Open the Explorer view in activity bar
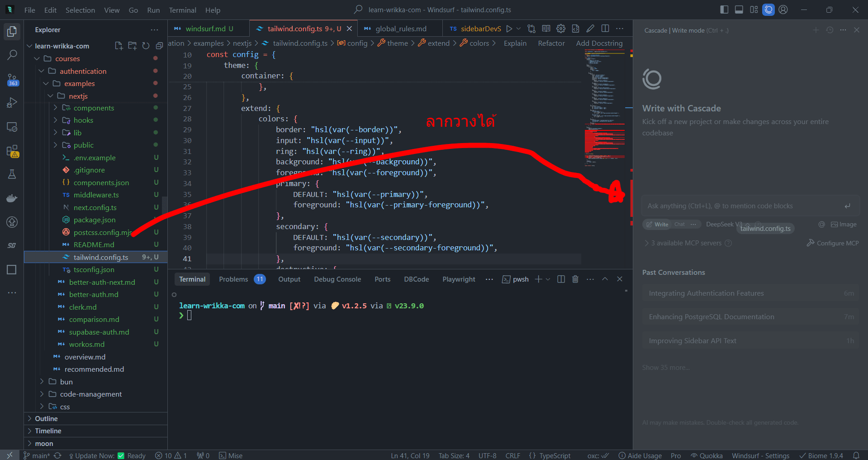This screenshot has width=868, height=460. coord(12,31)
